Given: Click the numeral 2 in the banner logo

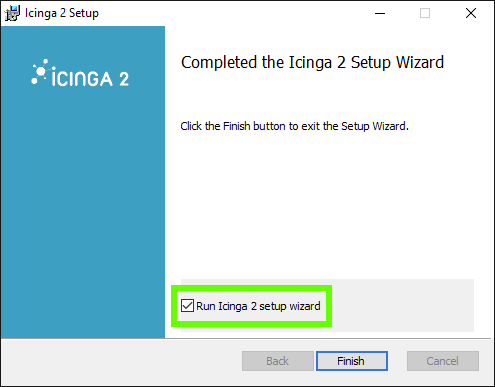Looking at the screenshot, I should [124, 79].
